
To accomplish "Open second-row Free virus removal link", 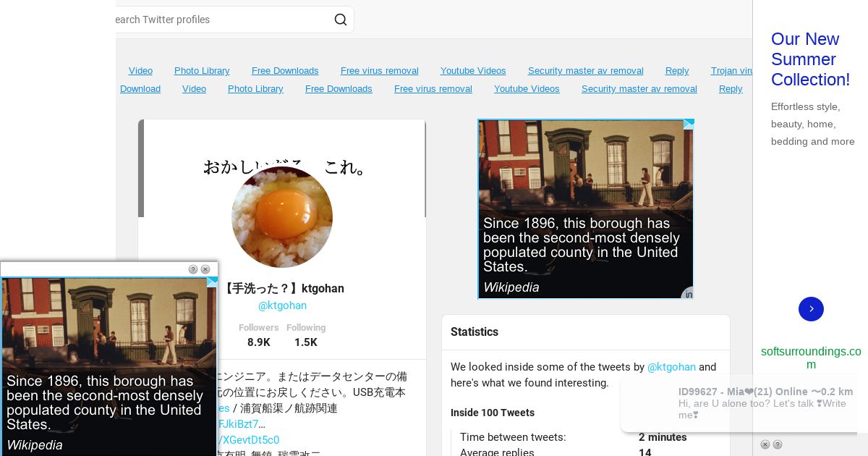I will pos(433,89).
